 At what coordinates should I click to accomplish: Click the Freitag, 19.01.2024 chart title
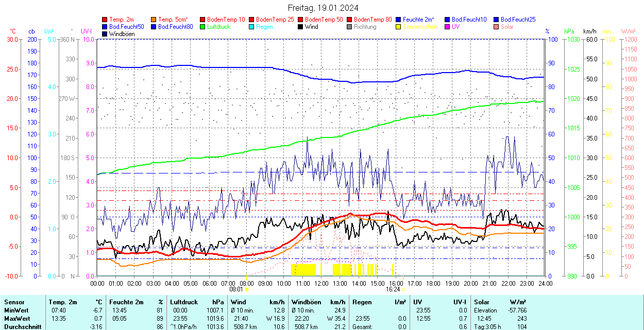point(323,8)
